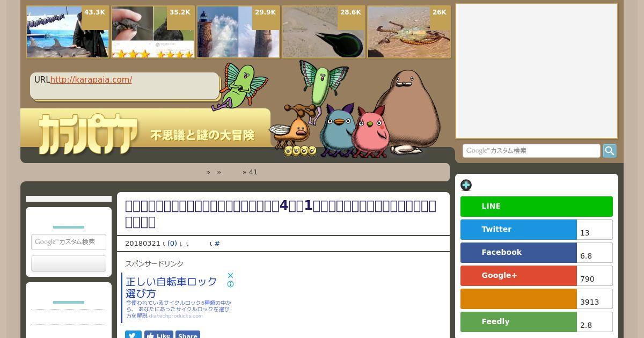Share via the Google+ sidebar button
Image resolution: width=644 pixels, height=338 pixels.
point(518,276)
